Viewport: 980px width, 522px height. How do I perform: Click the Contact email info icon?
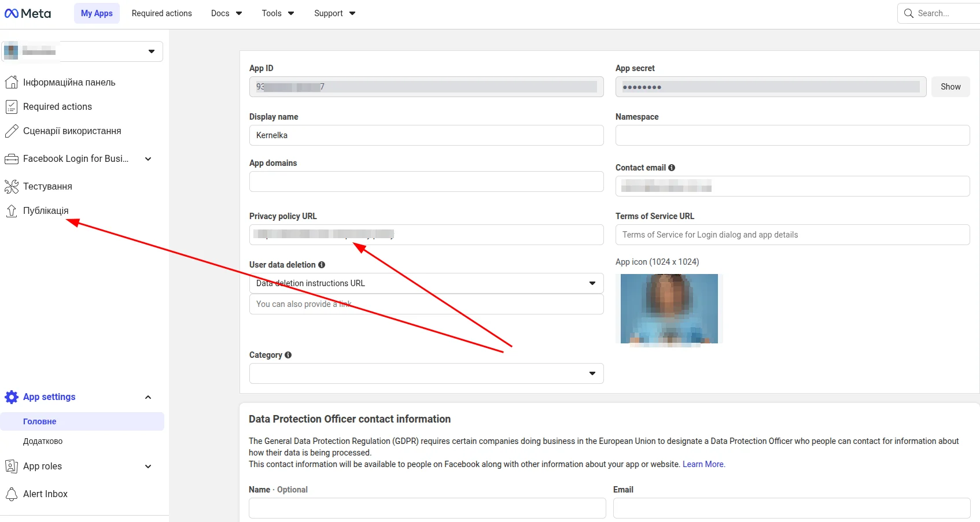[x=672, y=168]
